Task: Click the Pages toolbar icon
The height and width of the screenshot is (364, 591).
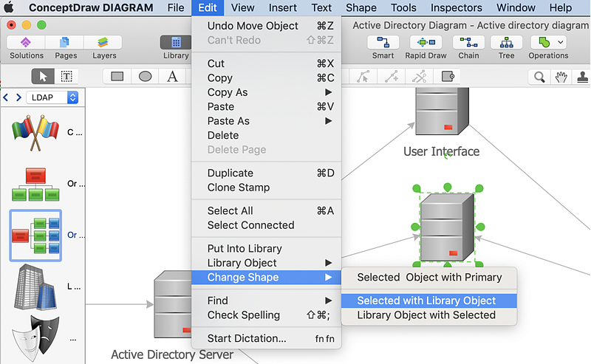Action: click(x=64, y=47)
